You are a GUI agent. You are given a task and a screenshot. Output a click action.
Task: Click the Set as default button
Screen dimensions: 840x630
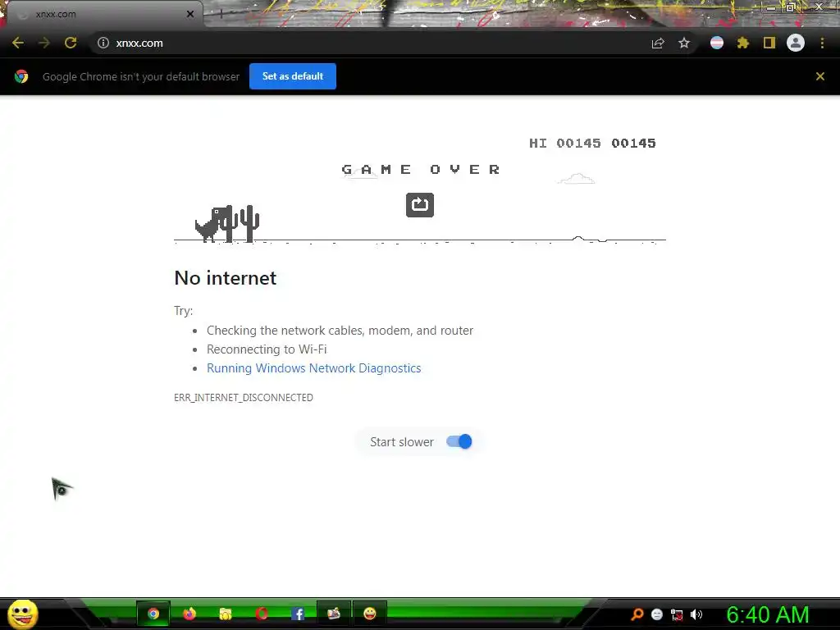click(x=293, y=76)
